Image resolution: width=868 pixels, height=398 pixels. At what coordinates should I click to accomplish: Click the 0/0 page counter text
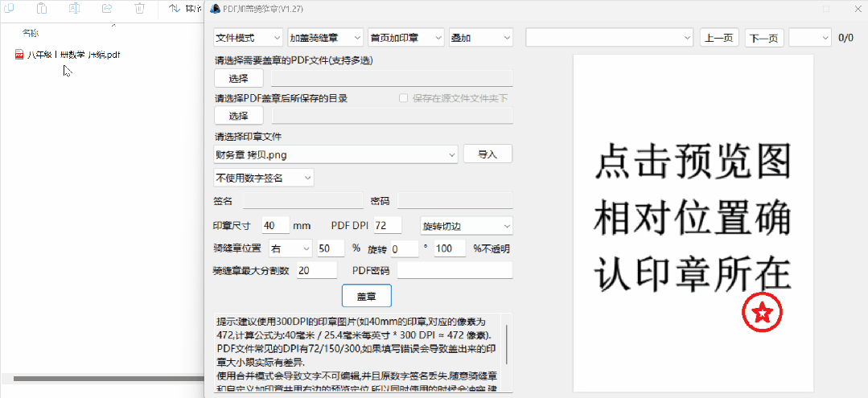[x=845, y=39]
